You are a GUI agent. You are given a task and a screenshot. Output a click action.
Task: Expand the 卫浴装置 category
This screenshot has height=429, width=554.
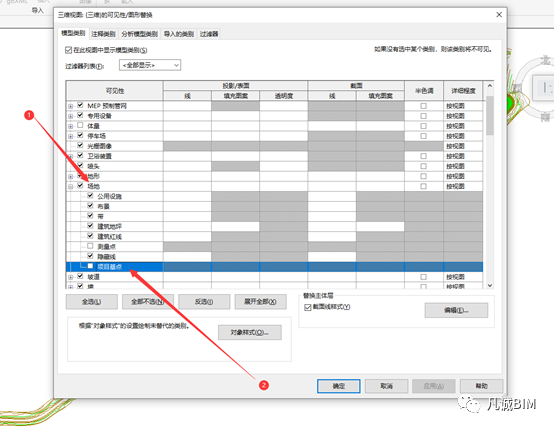(71, 156)
